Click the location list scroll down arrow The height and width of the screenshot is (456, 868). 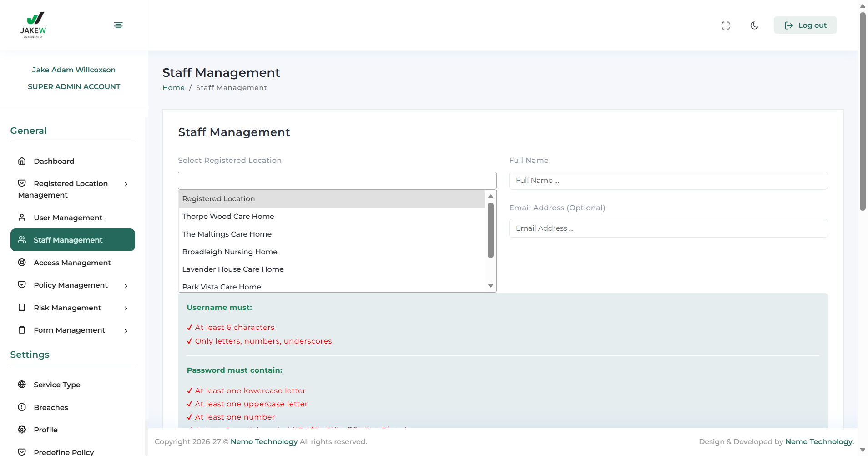click(x=490, y=286)
